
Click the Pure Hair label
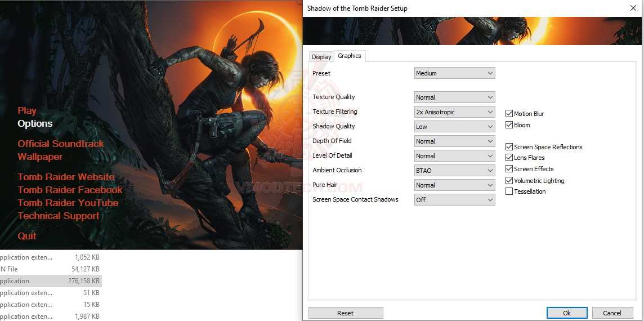[x=325, y=185]
